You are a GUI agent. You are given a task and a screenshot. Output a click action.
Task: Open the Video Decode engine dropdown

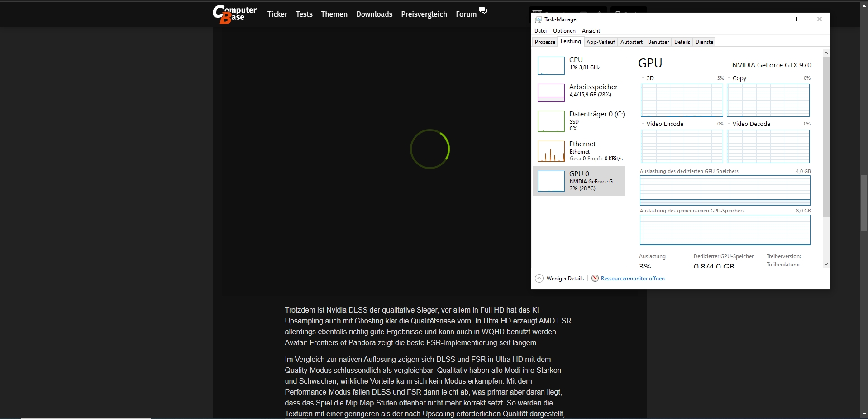tap(729, 124)
